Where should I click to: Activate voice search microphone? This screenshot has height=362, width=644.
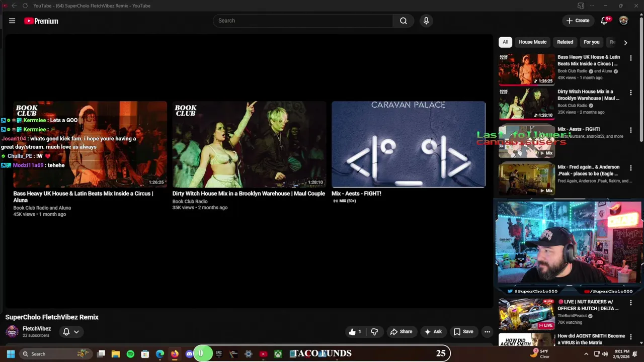coord(426,21)
